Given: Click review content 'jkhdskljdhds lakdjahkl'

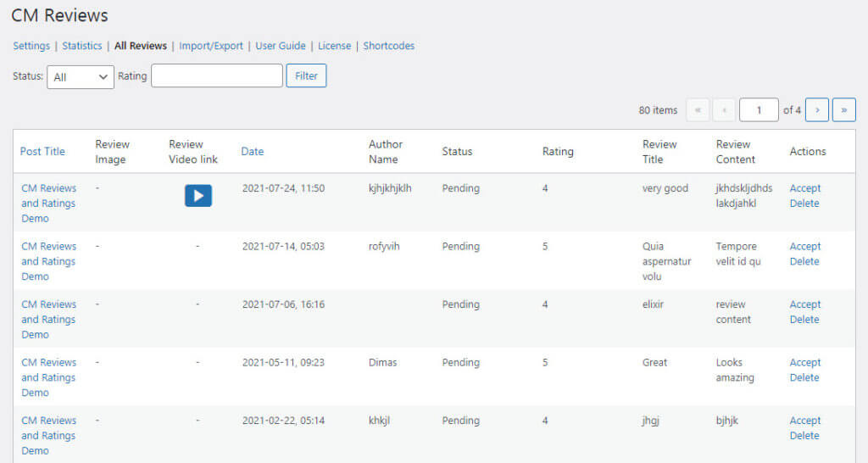Looking at the screenshot, I should tap(744, 196).
